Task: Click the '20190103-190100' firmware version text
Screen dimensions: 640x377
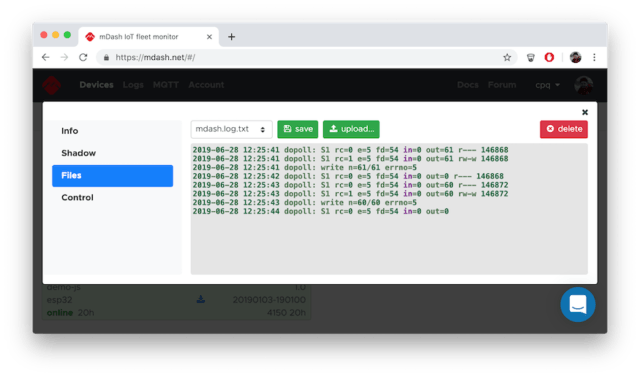Action: (x=269, y=300)
